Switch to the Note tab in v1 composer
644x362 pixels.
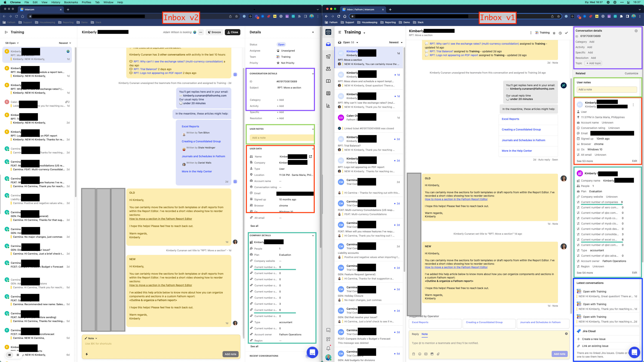[425, 334]
